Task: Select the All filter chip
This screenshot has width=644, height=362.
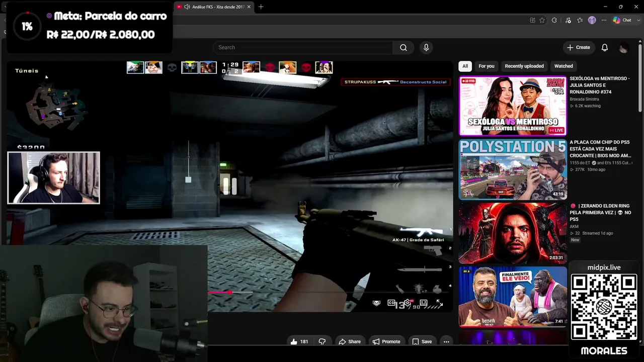Action: coord(465,66)
